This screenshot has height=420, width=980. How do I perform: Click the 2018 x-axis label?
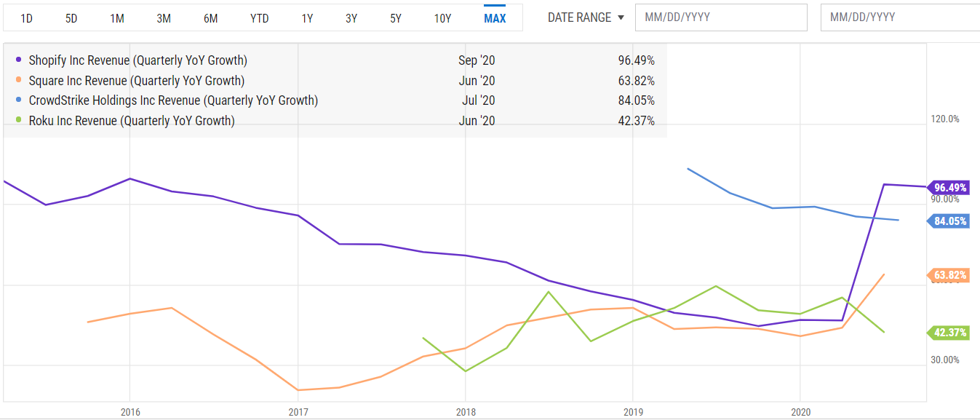466,412
